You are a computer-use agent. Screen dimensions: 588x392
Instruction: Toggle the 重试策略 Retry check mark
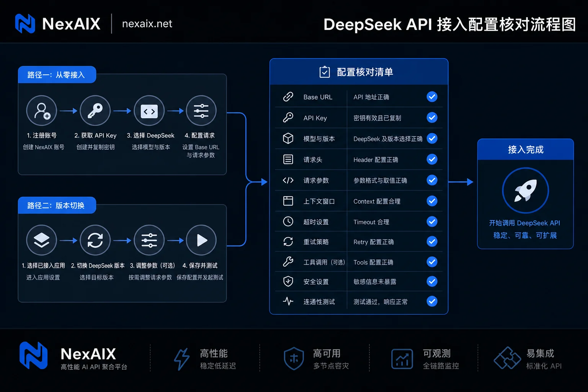click(x=432, y=242)
